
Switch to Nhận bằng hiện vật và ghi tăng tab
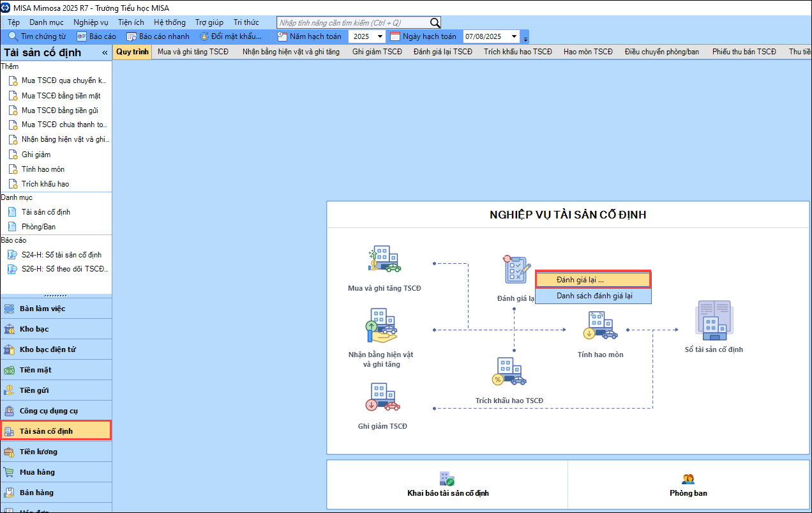[x=291, y=52]
